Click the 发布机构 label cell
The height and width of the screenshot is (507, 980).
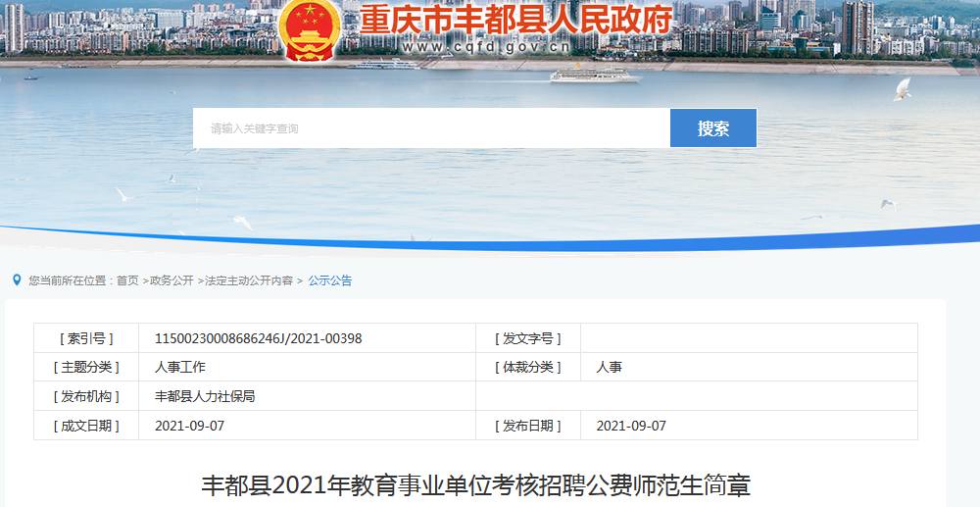click(x=86, y=396)
